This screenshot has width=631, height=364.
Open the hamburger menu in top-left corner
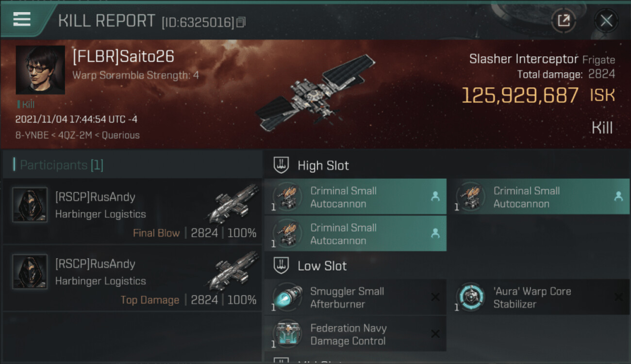(x=21, y=19)
